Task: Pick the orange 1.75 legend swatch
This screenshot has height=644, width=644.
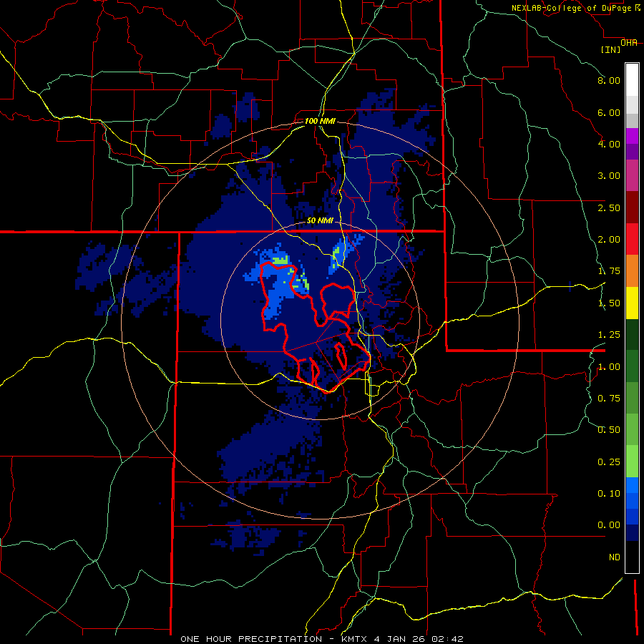Action: (632, 271)
